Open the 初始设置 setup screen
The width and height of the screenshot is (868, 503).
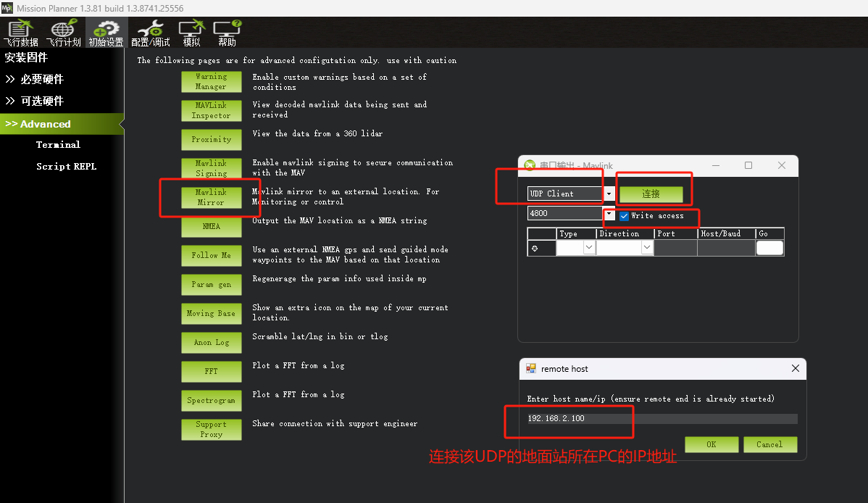(106, 32)
